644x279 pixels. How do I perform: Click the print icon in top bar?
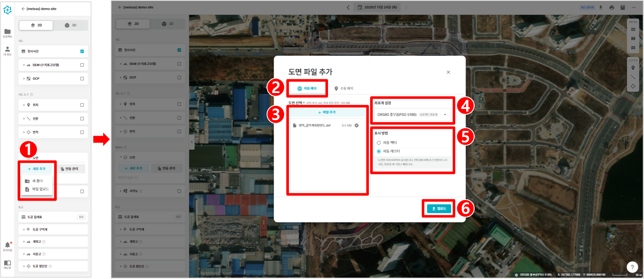point(611,7)
